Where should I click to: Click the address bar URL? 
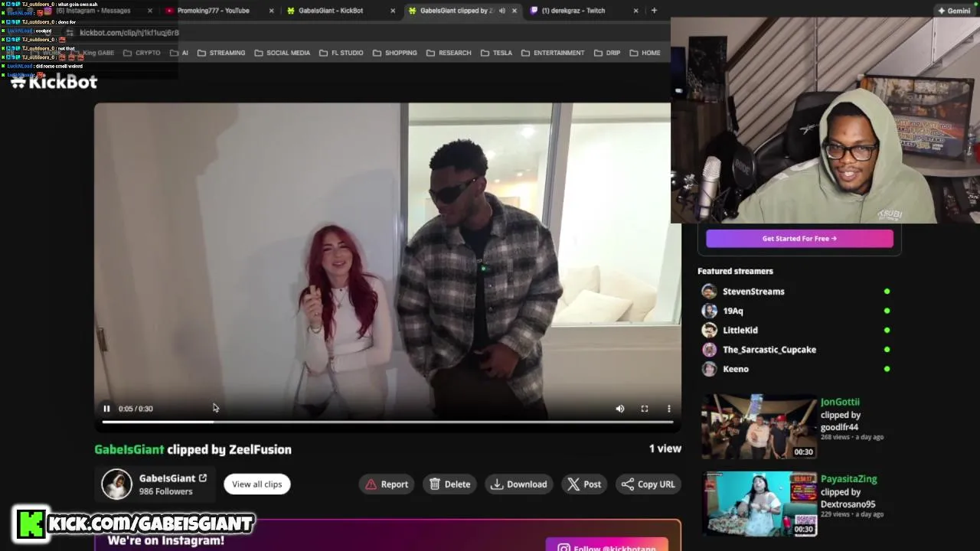129,33
